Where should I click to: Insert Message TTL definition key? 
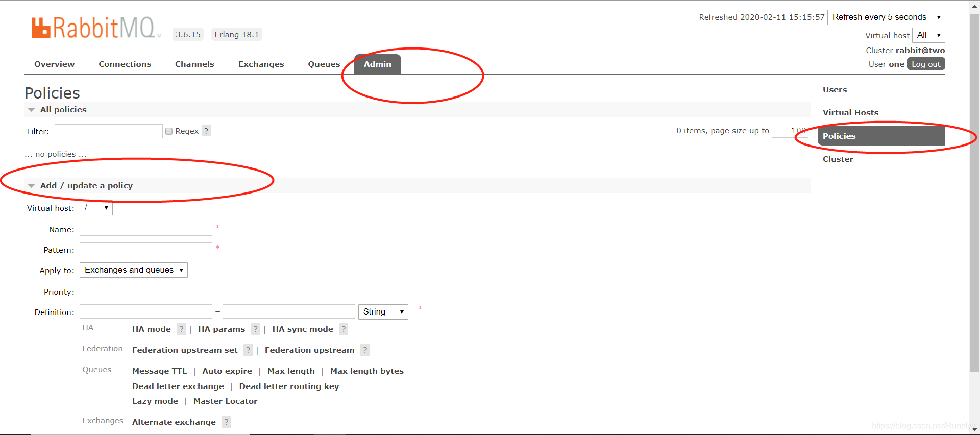point(160,371)
